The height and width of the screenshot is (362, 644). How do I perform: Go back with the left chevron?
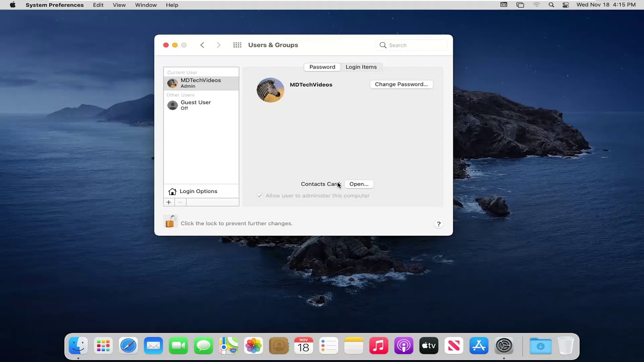pos(202,45)
